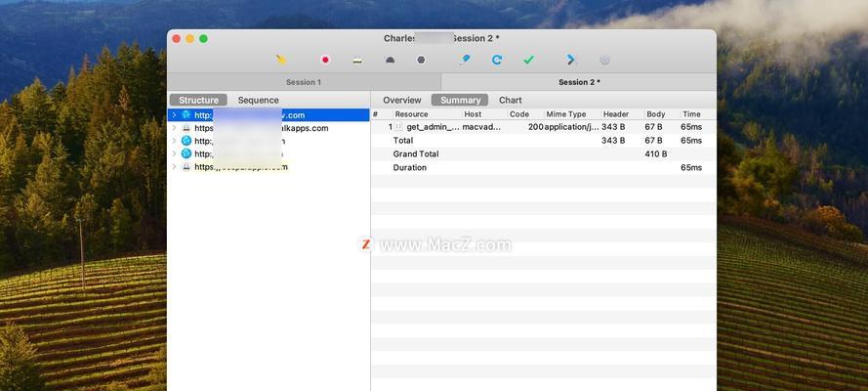The width and height of the screenshot is (868, 391).
Task: Switch to Sequence view
Action: click(258, 101)
